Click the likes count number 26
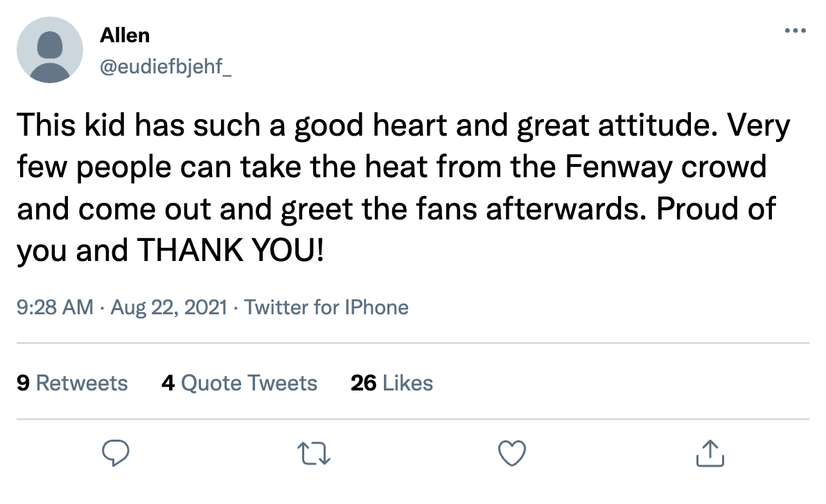826x504 pixels. click(x=363, y=384)
